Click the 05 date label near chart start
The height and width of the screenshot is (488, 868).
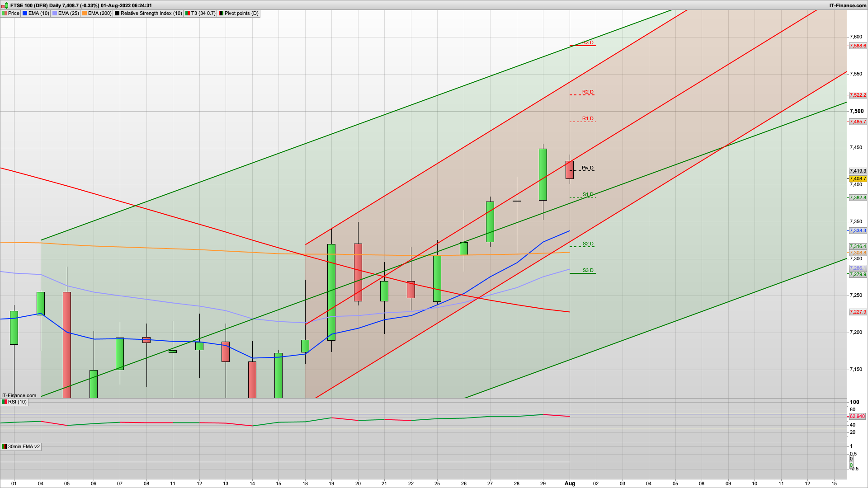[67, 483]
